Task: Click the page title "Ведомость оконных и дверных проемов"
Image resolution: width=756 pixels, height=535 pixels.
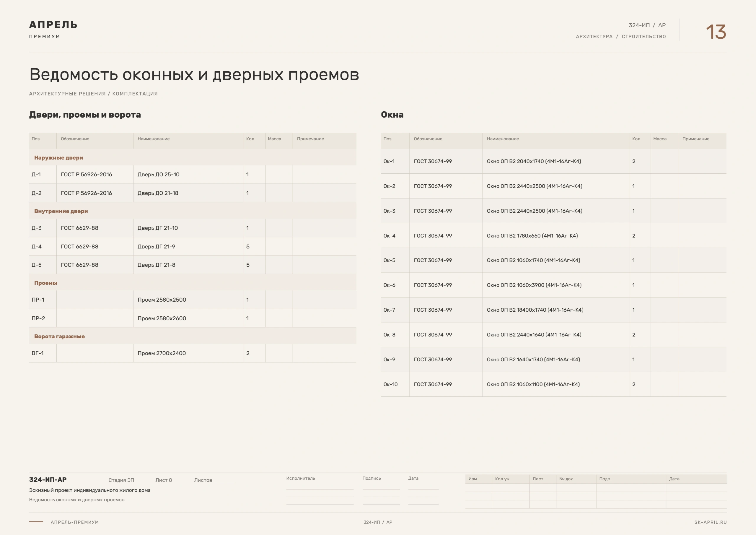Action: [194, 75]
